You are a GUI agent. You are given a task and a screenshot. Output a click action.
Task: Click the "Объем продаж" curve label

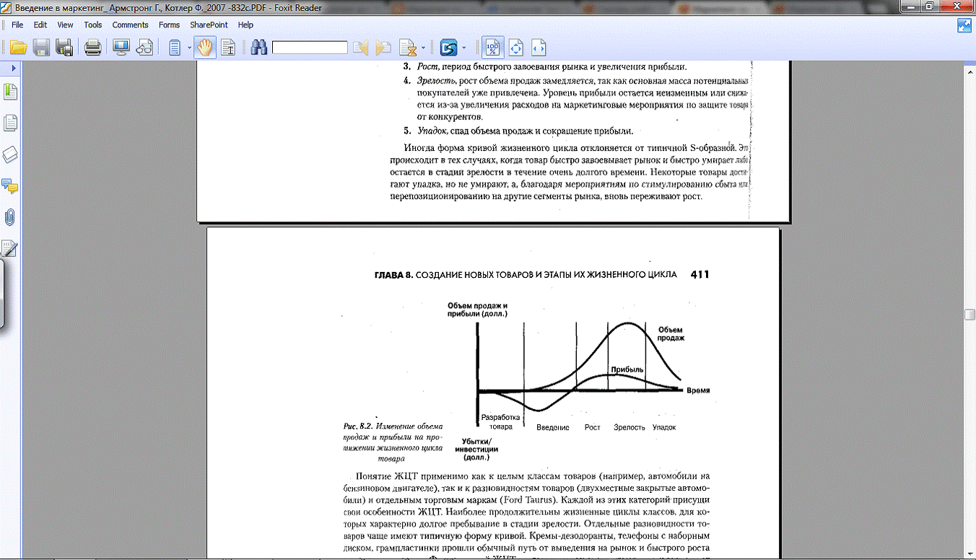[x=671, y=334]
